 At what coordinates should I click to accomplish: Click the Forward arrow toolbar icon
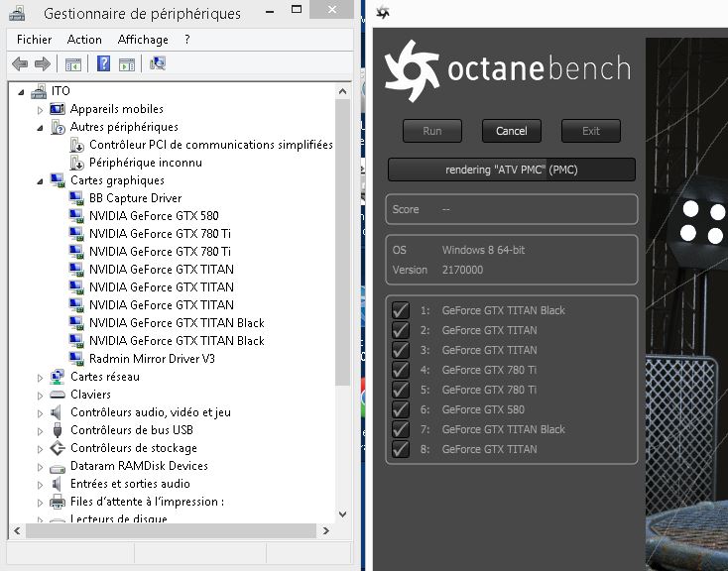click(43, 63)
